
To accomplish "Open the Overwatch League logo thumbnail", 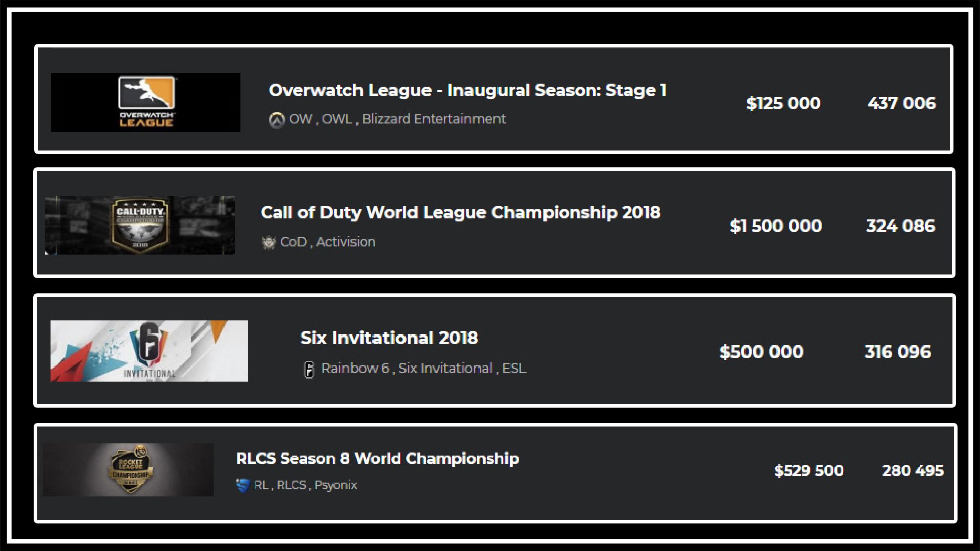I will 145,103.
